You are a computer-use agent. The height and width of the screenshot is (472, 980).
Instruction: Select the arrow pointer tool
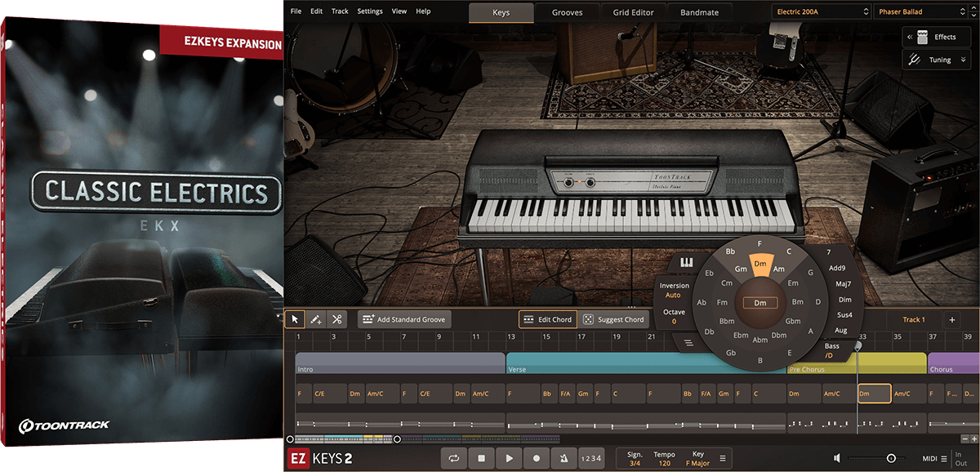point(296,319)
